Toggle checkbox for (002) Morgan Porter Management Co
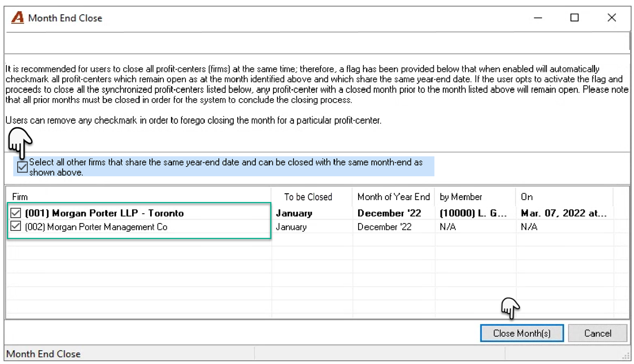 pyautogui.click(x=16, y=227)
